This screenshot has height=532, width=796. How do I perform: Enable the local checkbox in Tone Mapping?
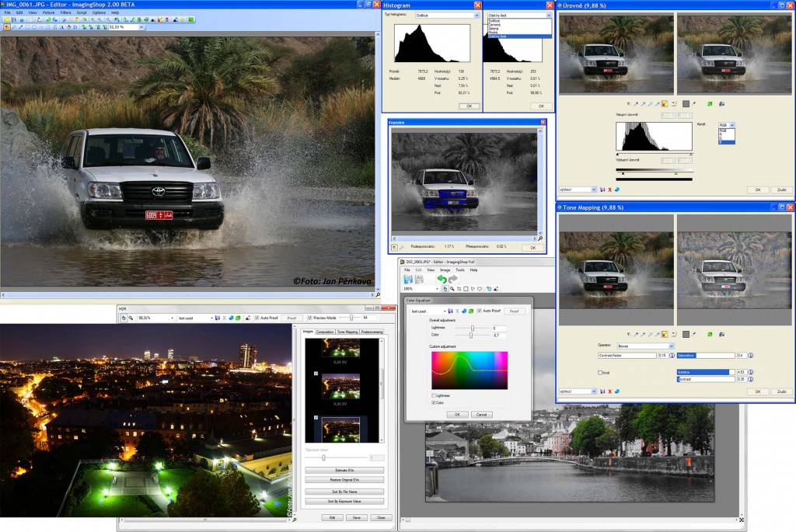click(600, 373)
